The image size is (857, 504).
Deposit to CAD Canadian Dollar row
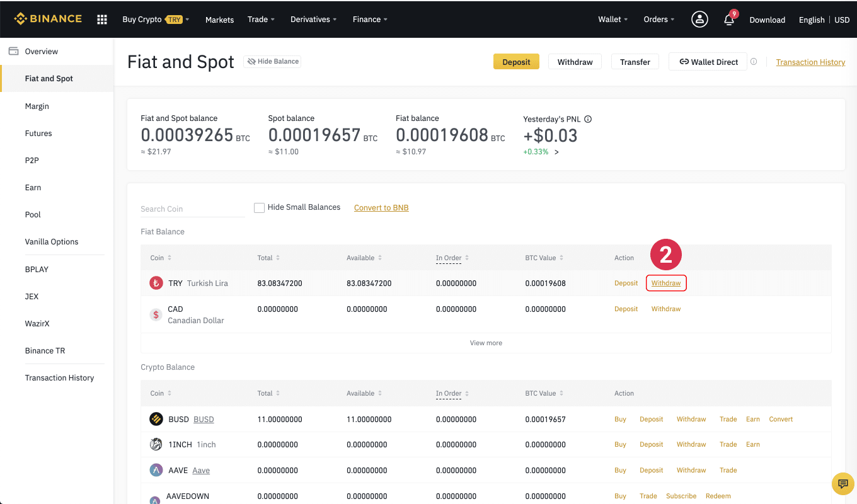[x=626, y=309]
